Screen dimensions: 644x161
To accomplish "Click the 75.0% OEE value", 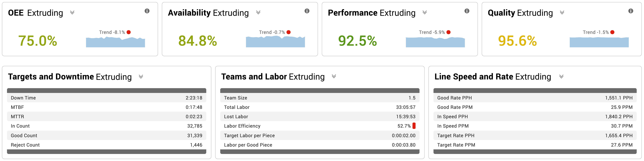I will click(38, 41).
